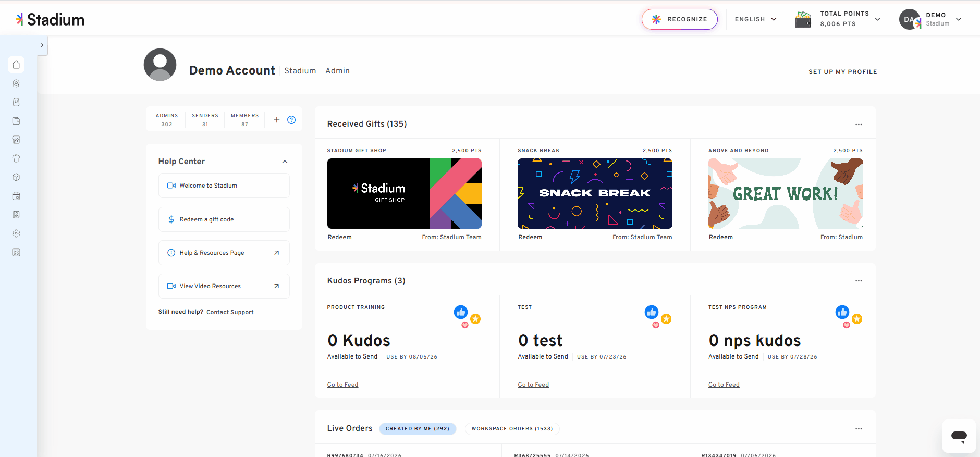
Task: Open the settings gear in the sidebar
Action: point(16,233)
